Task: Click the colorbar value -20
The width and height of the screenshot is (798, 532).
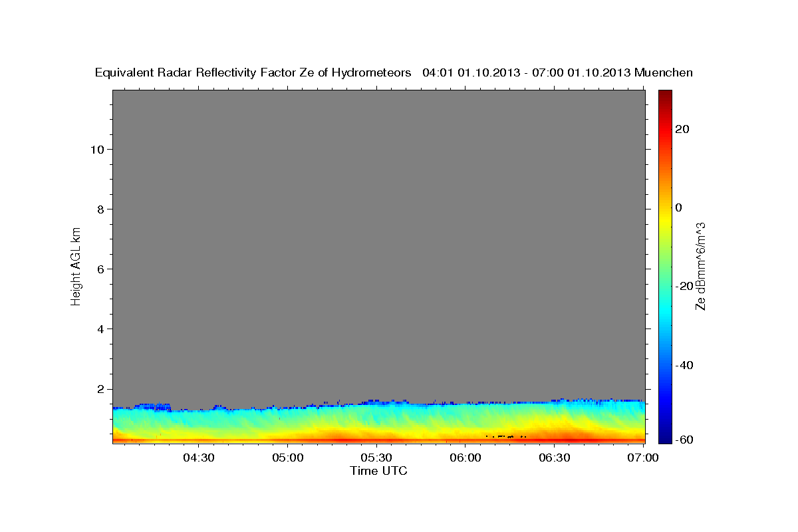Action: 684,286
